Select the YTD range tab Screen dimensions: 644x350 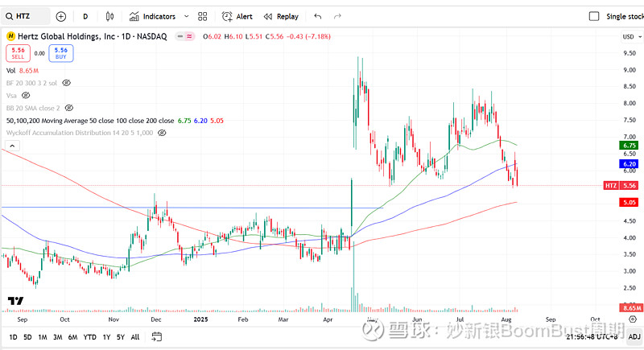pos(89,337)
